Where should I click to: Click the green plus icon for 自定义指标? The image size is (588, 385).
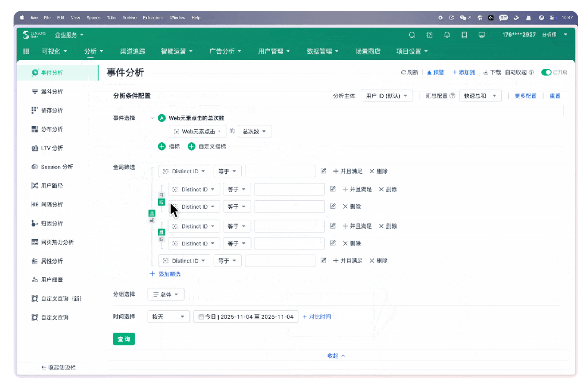click(192, 147)
